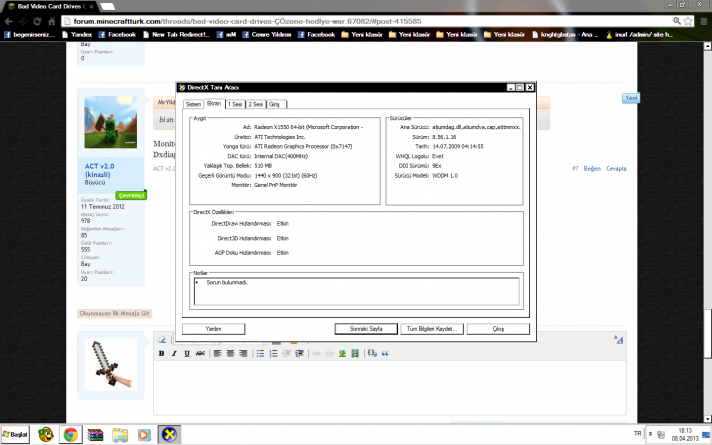Open the New Tab Redirect bookmark

click(176, 35)
